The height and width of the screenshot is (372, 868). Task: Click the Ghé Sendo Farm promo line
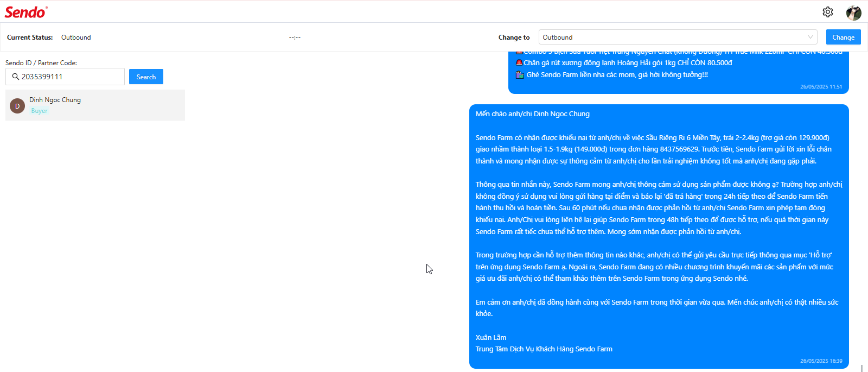point(611,74)
